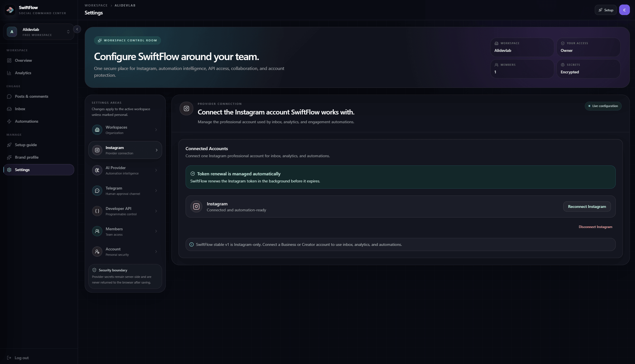Select the Developer API Programmable control row

coord(125,211)
